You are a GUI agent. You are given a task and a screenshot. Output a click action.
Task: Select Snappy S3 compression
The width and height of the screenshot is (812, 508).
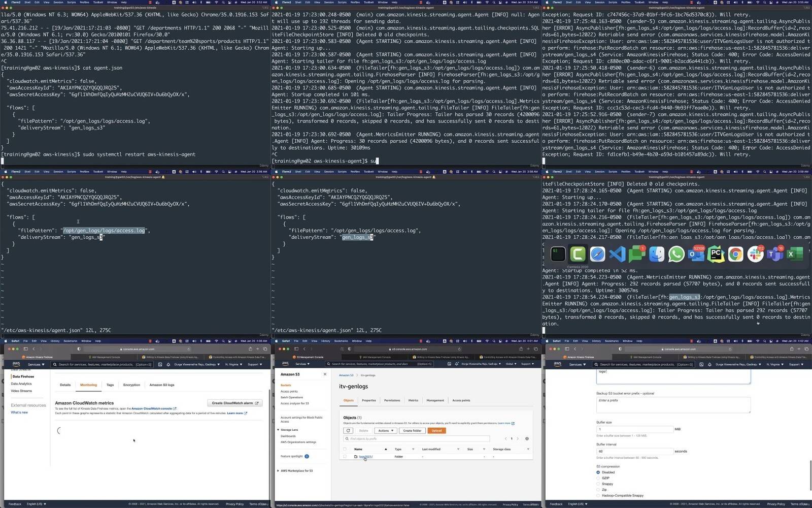[x=598, y=484]
